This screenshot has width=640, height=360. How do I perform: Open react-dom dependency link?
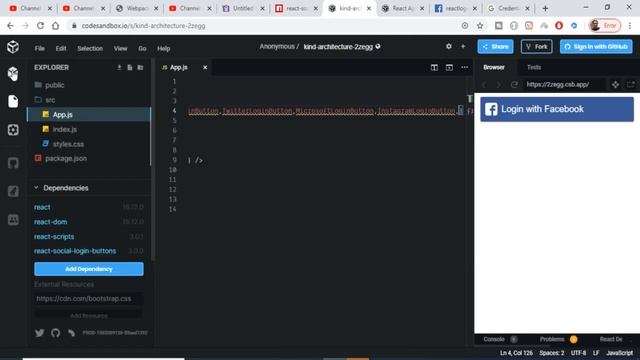(51, 222)
